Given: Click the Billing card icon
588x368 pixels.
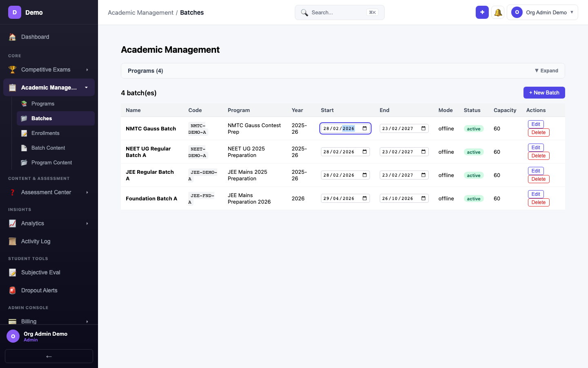Looking at the screenshot, I should (x=13, y=321).
